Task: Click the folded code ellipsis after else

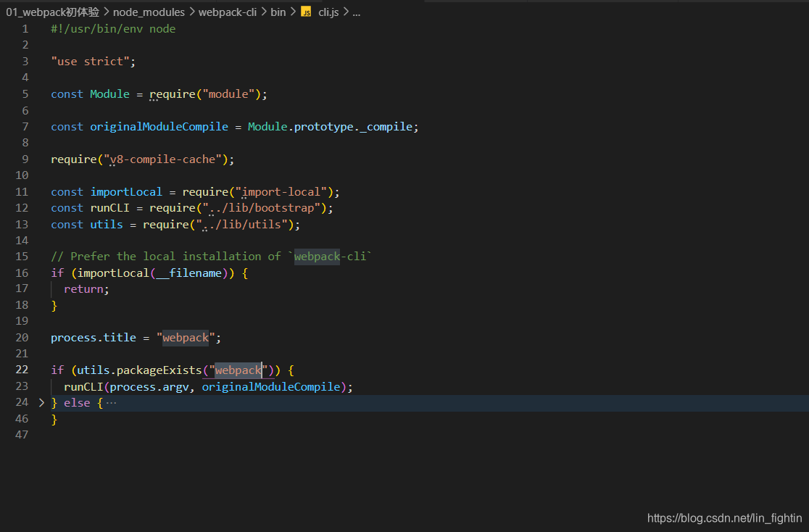Action: pyautogui.click(x=111, y=402)
